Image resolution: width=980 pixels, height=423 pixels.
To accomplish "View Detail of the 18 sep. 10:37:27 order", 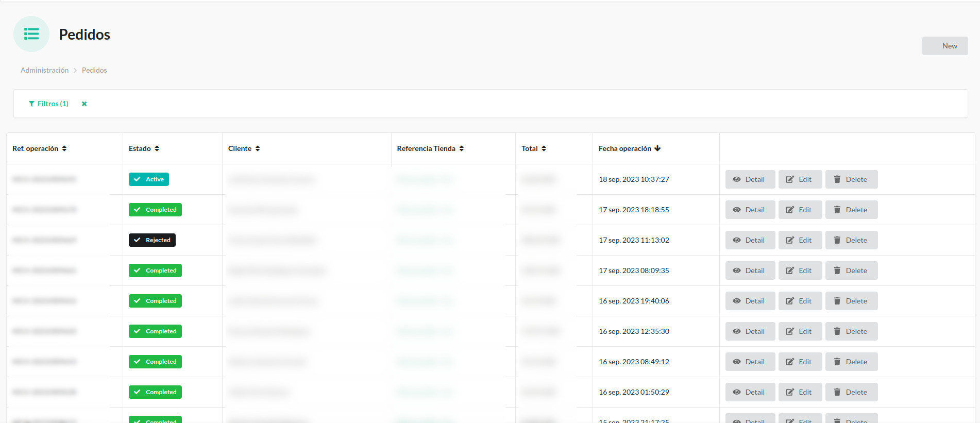I will (750, 179).
